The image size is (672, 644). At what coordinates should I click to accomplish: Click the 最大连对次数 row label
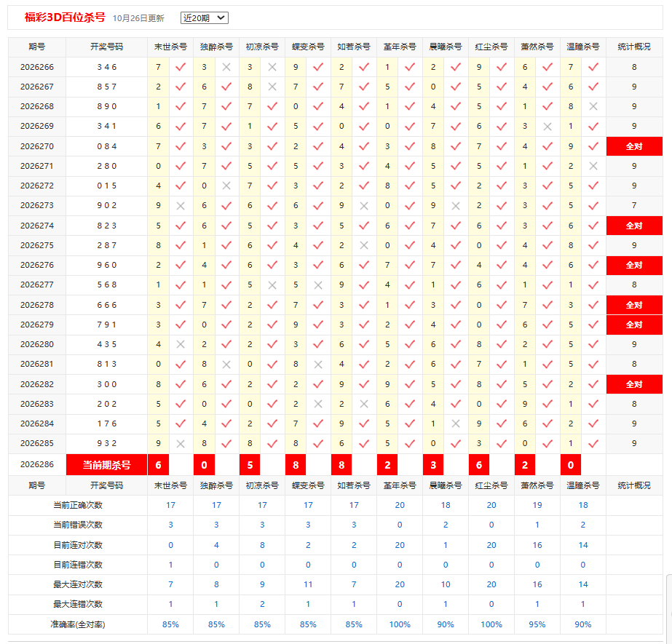[78, 584]
